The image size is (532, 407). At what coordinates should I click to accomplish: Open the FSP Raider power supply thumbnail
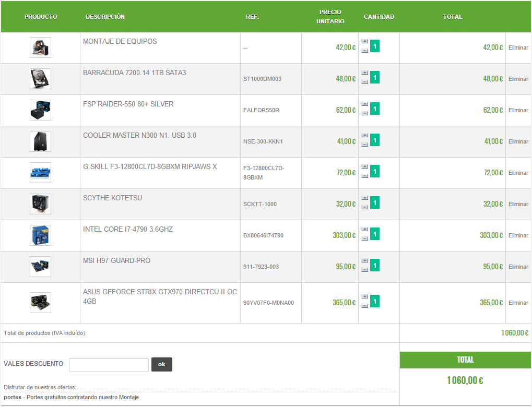point(40,110)
